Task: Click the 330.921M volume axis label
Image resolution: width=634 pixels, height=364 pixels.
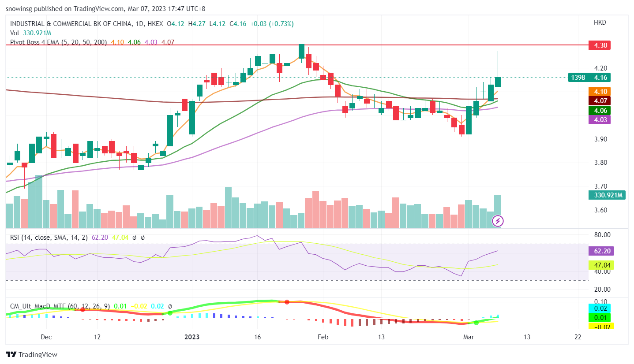Action: [x=607, y=195]
